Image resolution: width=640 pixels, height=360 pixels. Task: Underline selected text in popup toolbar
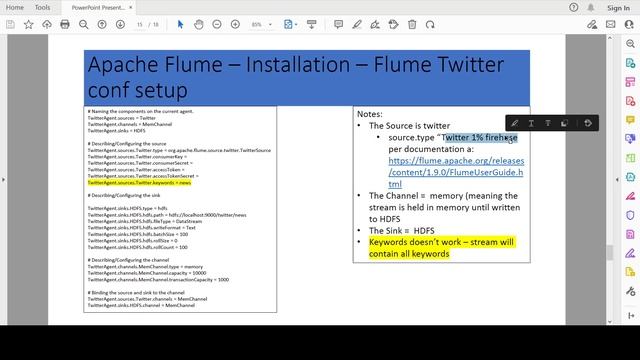click(x=531, y=123)
